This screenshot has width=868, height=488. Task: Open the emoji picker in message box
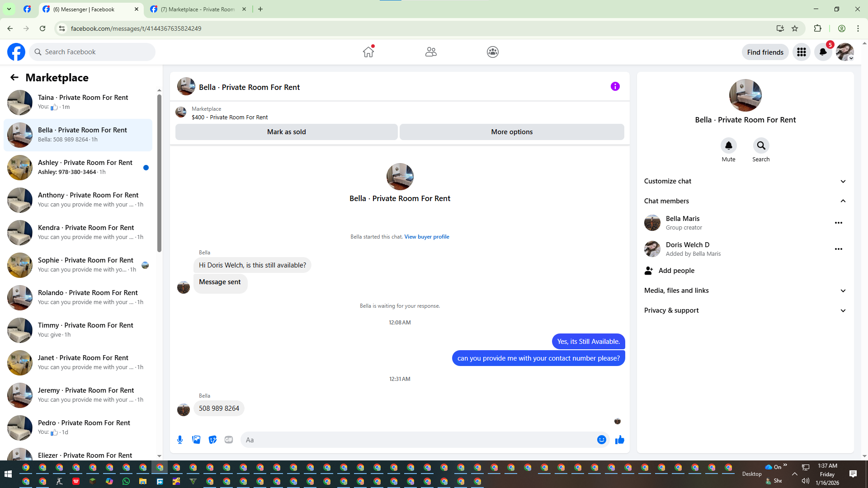pyautogui.click(x=601, y=440)
